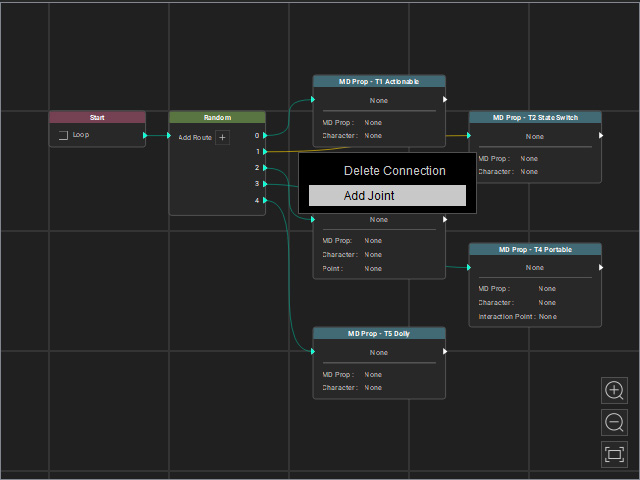Screen dimensions: 640x480
Task: Enable the Loop checkbox in Start node
Action: tap(63, 135)
